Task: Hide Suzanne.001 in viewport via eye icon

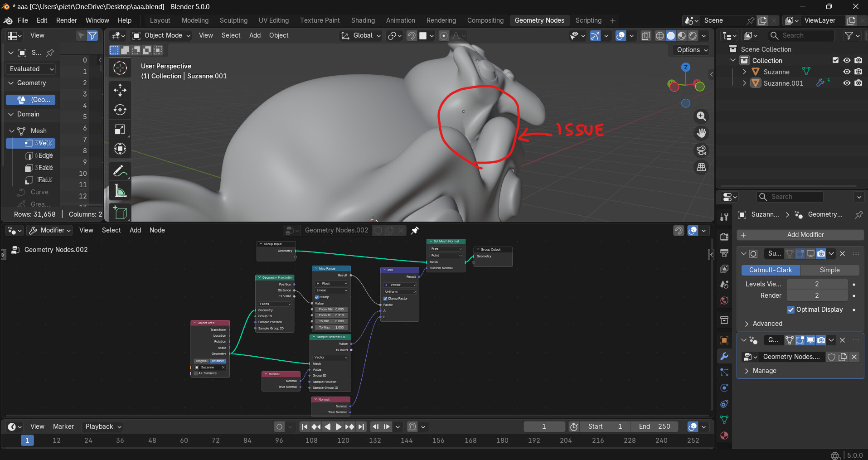Action: point(847,83)
